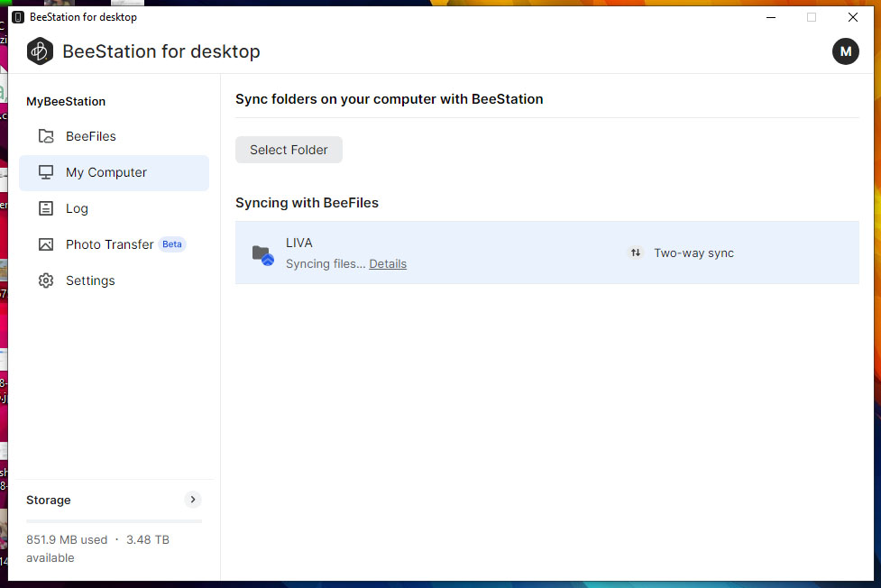Click the BeeStation logo in the header
The width and height of the screenshot is (881, 588).
tap(40, 51)
